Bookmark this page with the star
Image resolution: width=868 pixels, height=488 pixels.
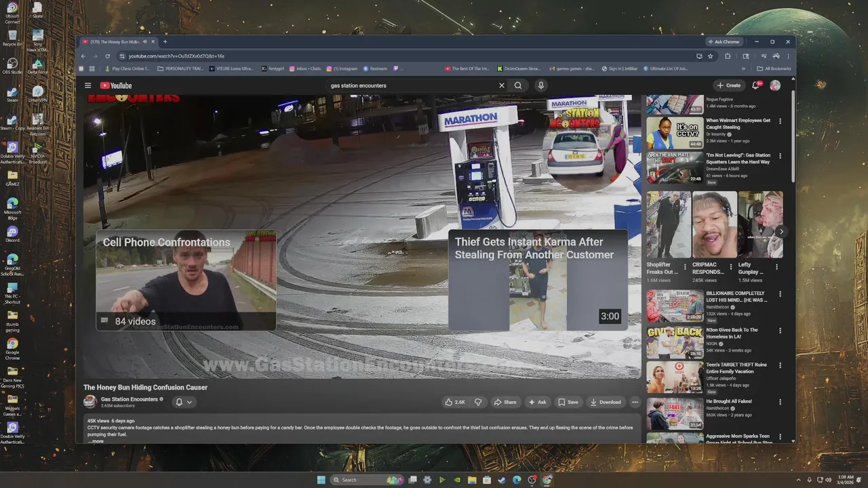coord(711,56)
